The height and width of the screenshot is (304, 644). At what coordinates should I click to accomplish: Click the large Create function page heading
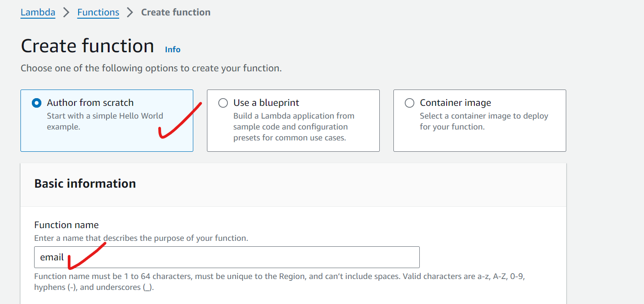tap(87, 46)
